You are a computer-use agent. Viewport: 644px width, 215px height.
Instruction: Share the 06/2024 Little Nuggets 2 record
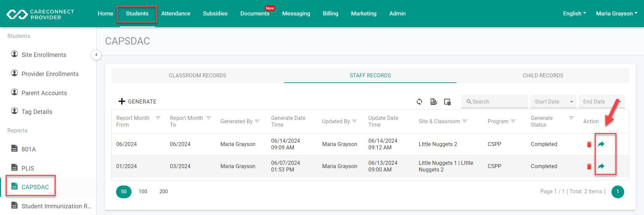tap(601, 144)
